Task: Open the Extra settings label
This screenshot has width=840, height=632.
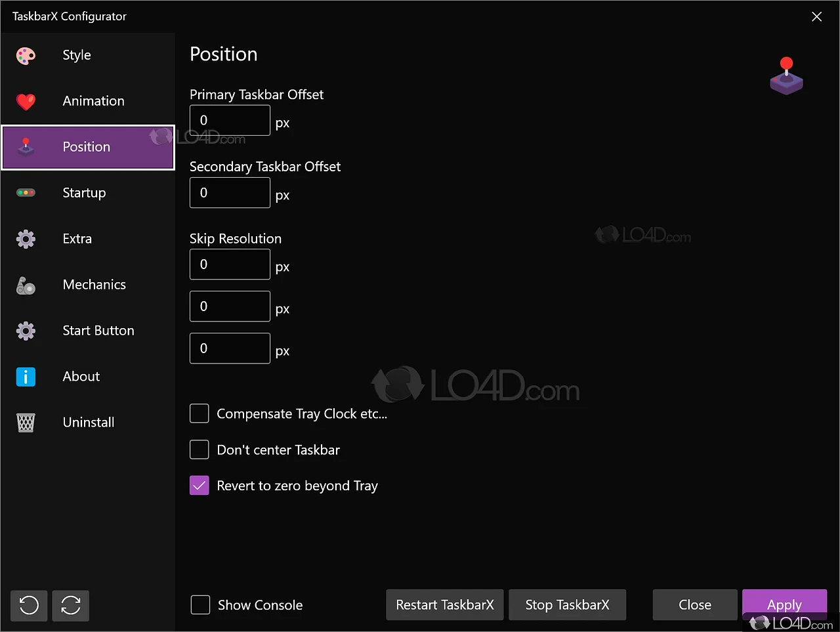Action: click(77, 239)
